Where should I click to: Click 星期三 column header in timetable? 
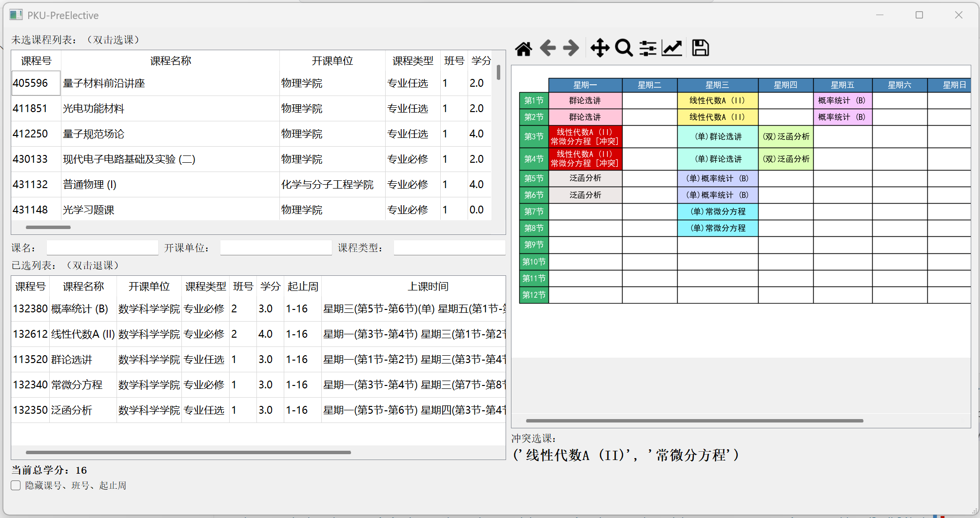point(717,85)
